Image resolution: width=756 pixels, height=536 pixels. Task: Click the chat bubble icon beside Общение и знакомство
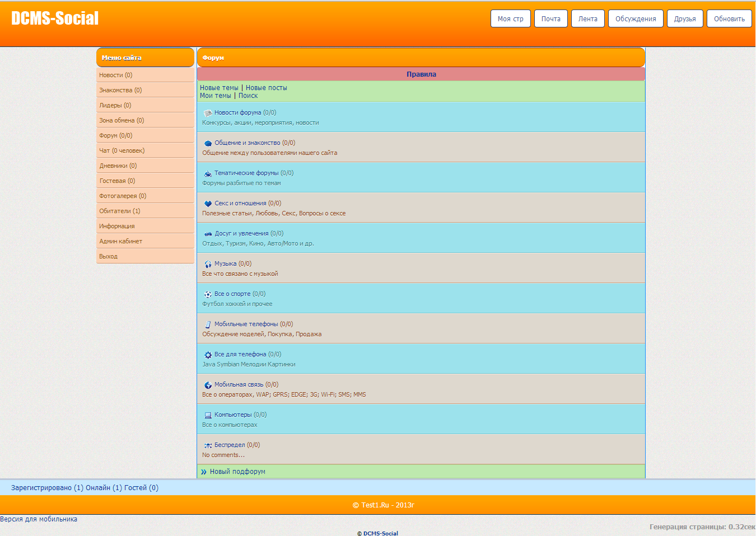pyautogui.click(x=208, y=143)
